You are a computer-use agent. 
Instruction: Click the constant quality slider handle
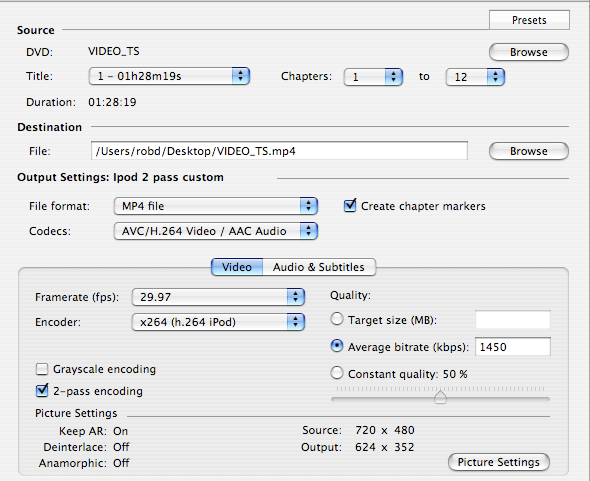click(x=440, y=397)
